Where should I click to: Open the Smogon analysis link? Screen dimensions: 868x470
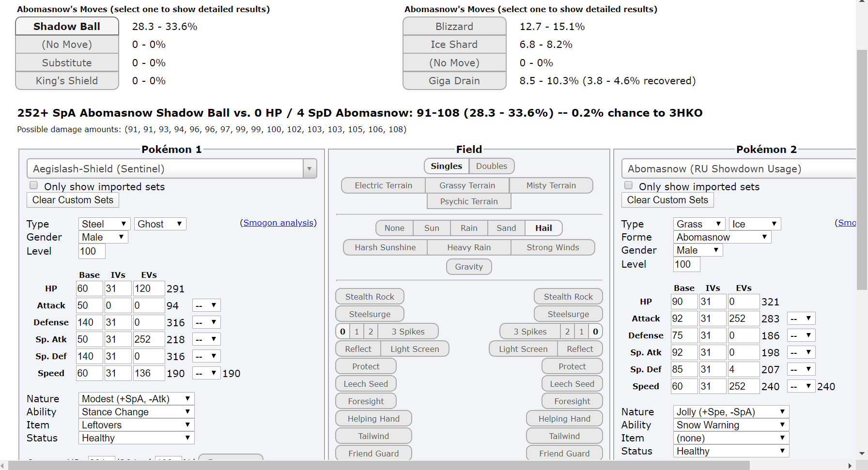tap(279, 223)
